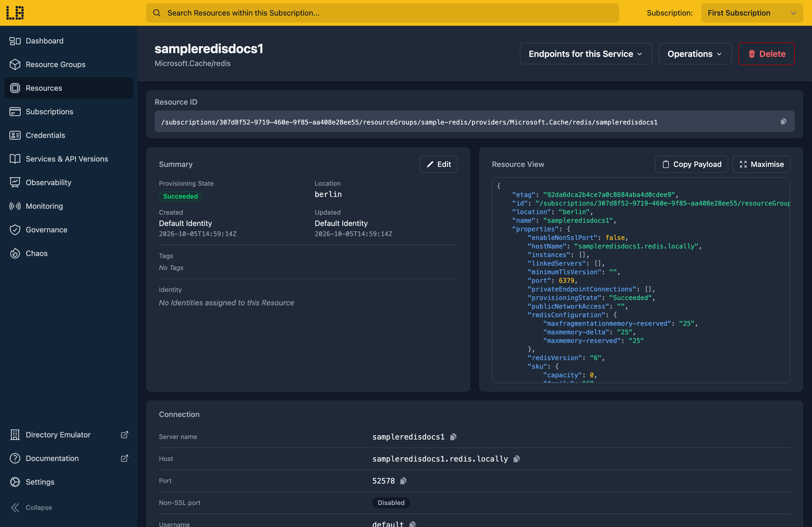
Task: Maximise the Resource View
Action: pos(761,164)
